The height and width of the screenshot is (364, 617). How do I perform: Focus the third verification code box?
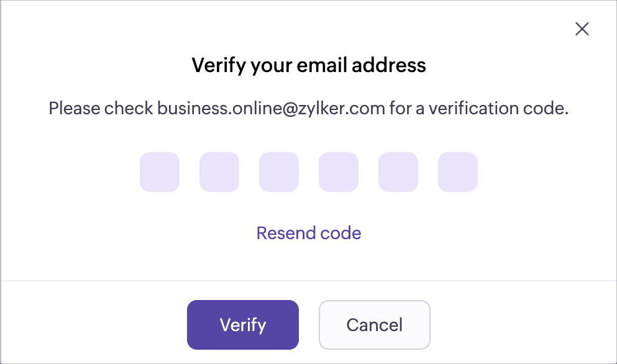[279, 172]
